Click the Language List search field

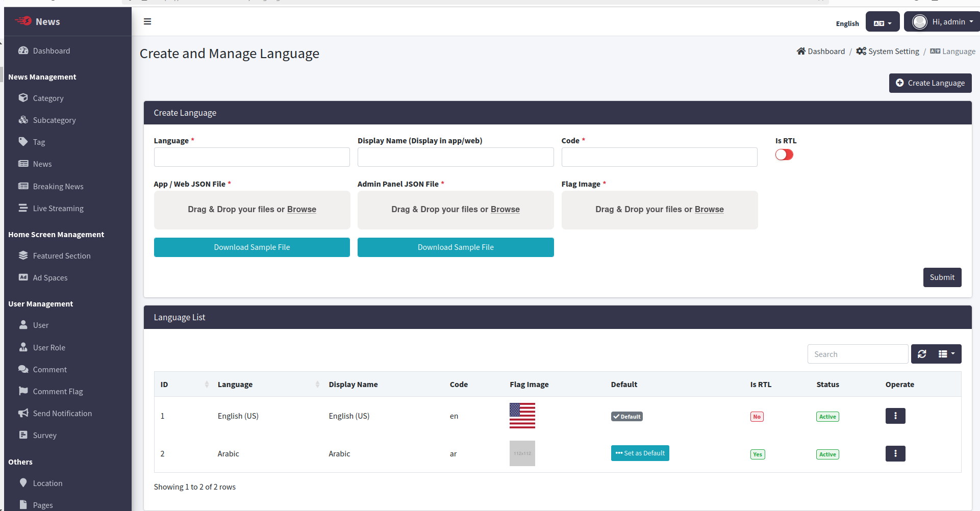(857, 354)
